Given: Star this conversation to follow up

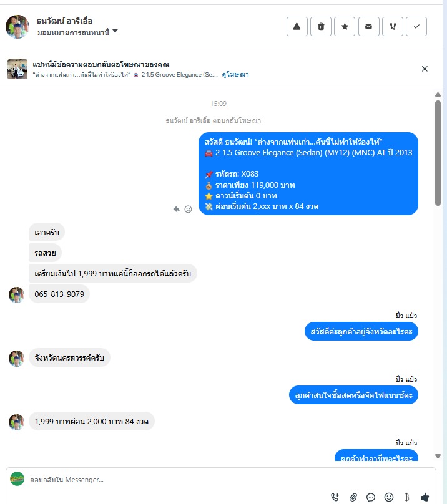Looking at the screenshot, I should click(x=345, y=26).
